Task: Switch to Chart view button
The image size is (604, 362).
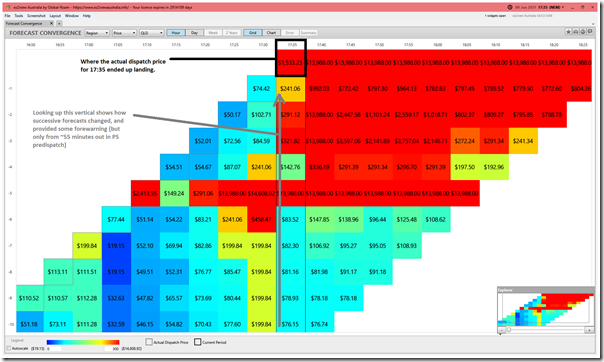Action: click(271, 33)
